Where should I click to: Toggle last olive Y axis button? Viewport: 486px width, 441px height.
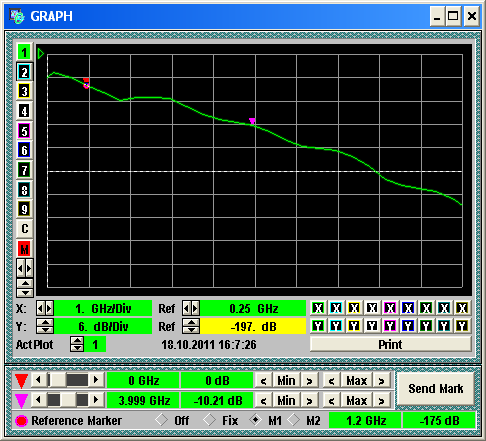click(462, 326)
